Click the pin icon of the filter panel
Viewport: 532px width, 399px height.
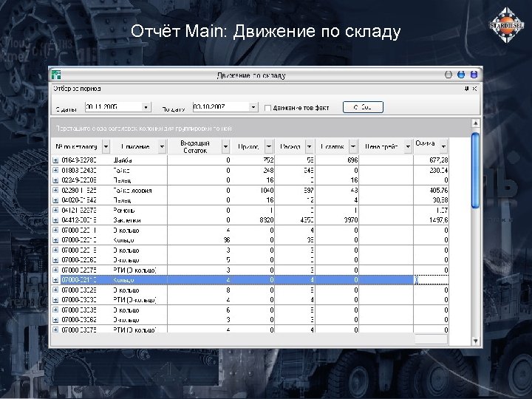click(467, 89)
